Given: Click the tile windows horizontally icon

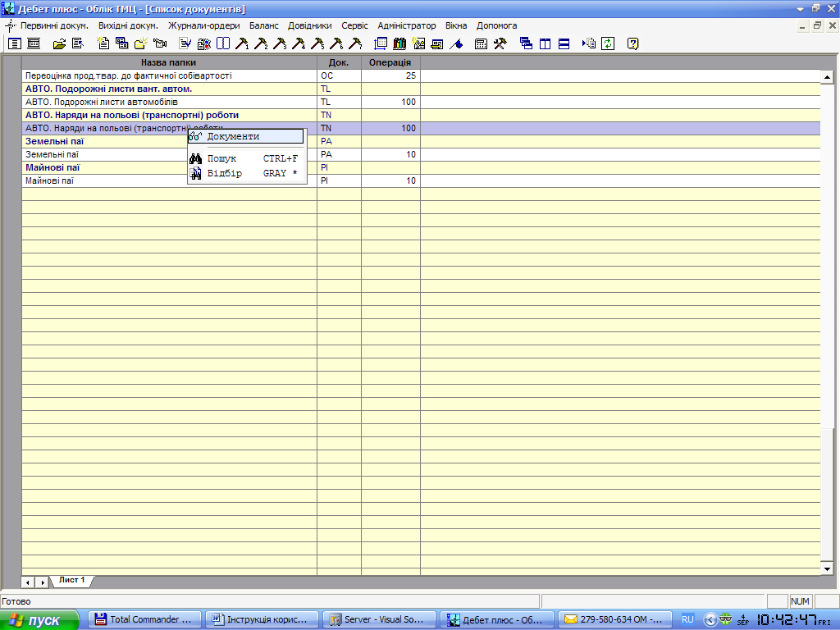Looking at the screenshot, I should (564, 44).
